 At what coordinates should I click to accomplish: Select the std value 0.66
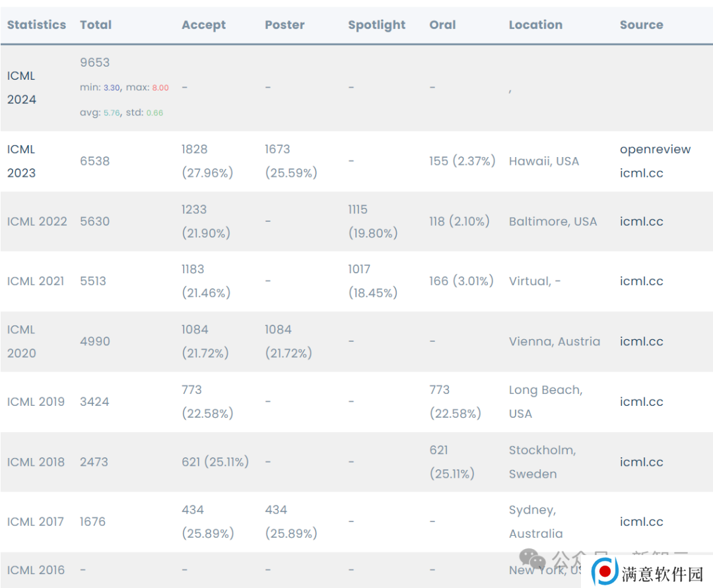tap(154, 113)
